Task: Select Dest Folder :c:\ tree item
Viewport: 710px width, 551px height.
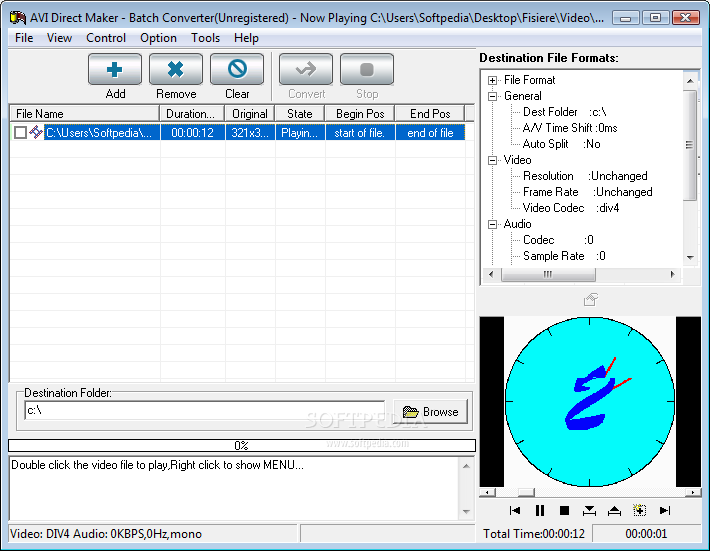Action: click(x=564, y=112)
